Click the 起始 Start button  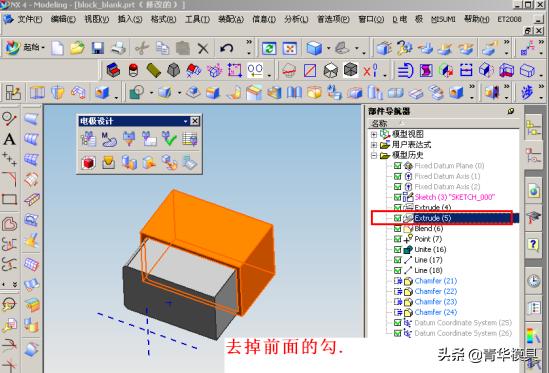coord(25,48)
